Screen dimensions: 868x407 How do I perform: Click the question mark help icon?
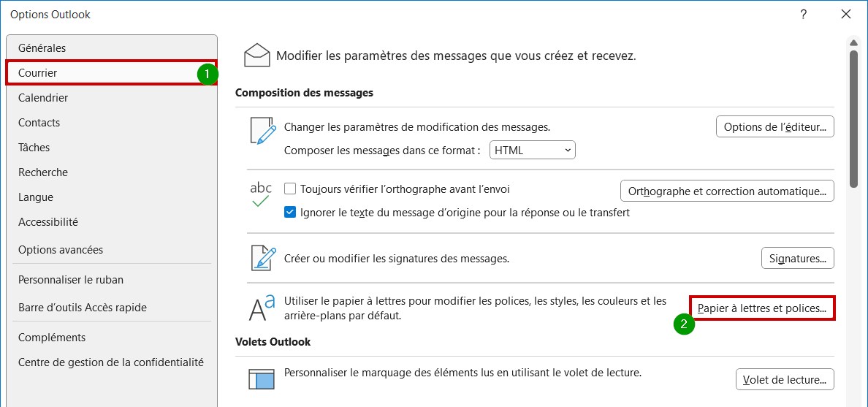coord(803,15)
